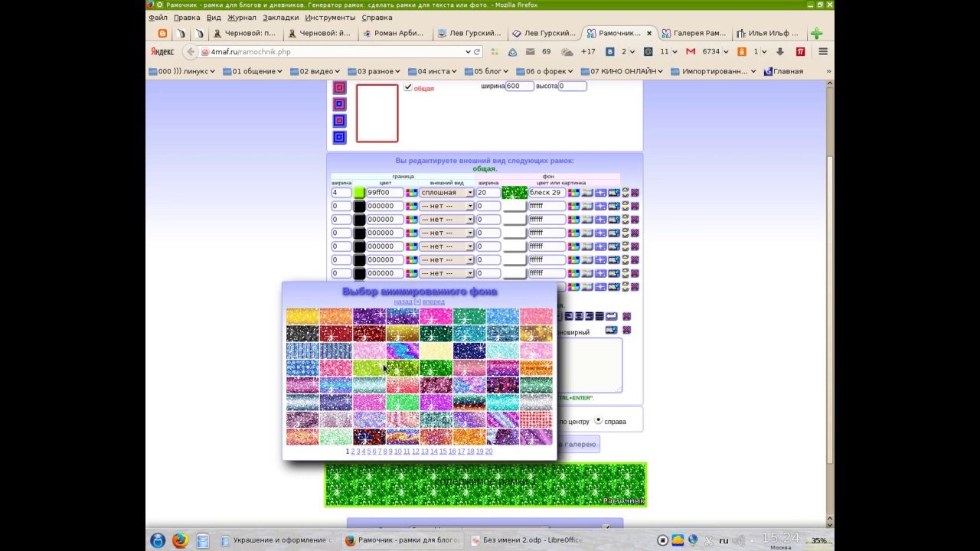Open animated glitter chooser in third frame row
Viewport: 980px width, 551px height.
[600, 220]
